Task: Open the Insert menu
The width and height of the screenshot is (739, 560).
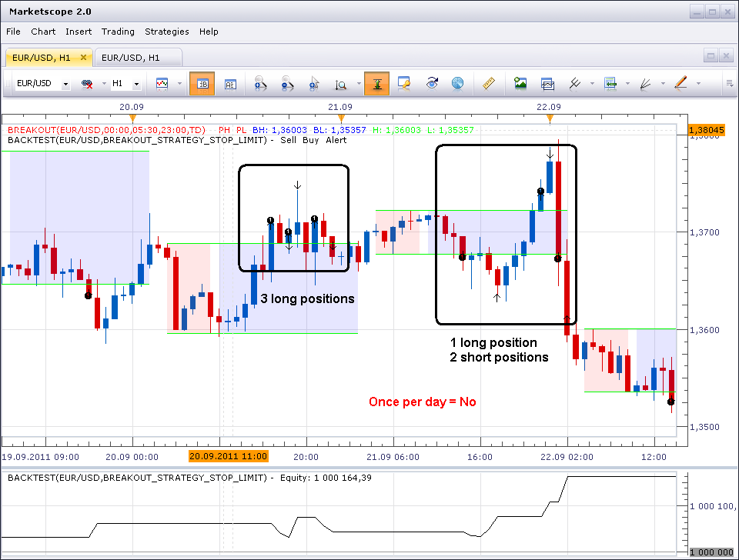Action: [x=79, y=32]
